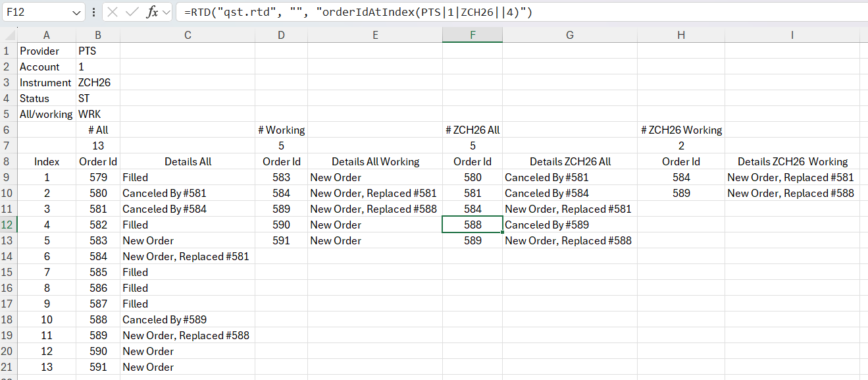Expand the chevron next to the fx icon
The image size is (868, 380).
[x=165, y=12]
